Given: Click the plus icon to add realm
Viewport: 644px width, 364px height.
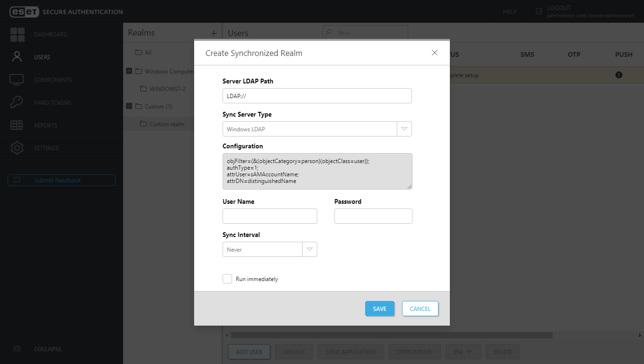Looking at the screenshot, I should (x=214, y=33).
